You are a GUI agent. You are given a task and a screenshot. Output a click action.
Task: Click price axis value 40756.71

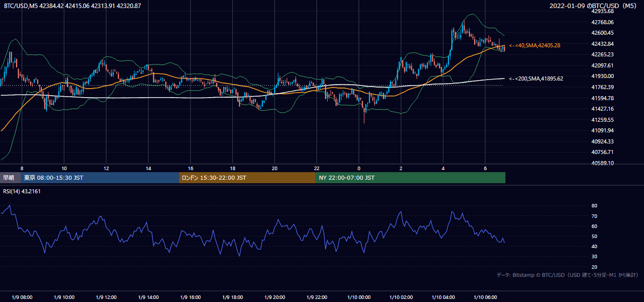click(x=602, y=152)
